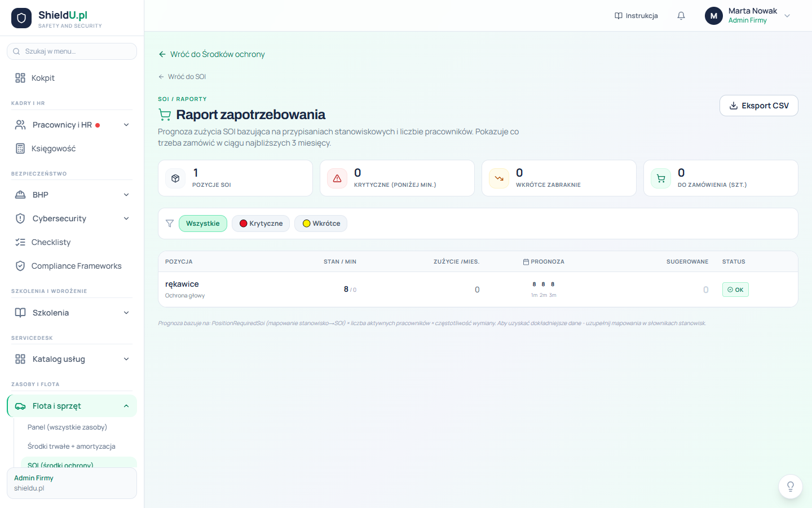Filter by Wkrótce items

321,224
